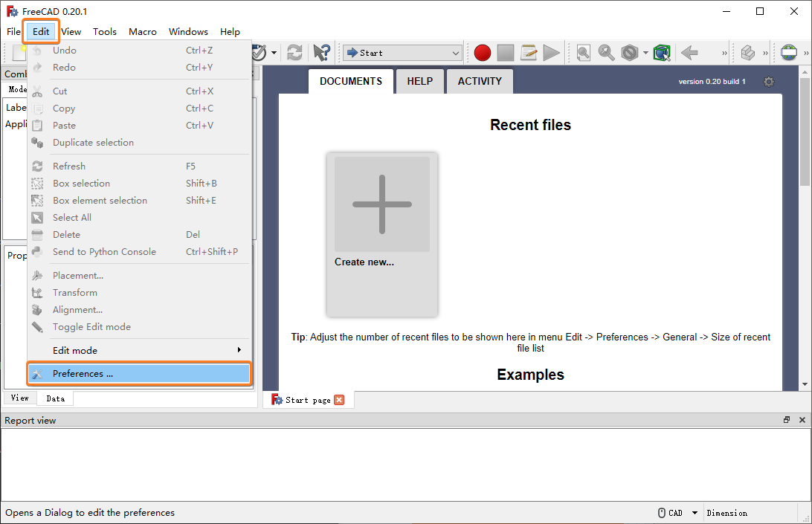Switch to the HELP tab
Screen dimensions: 812x524
pyautogui.click(x=419, y=81)
